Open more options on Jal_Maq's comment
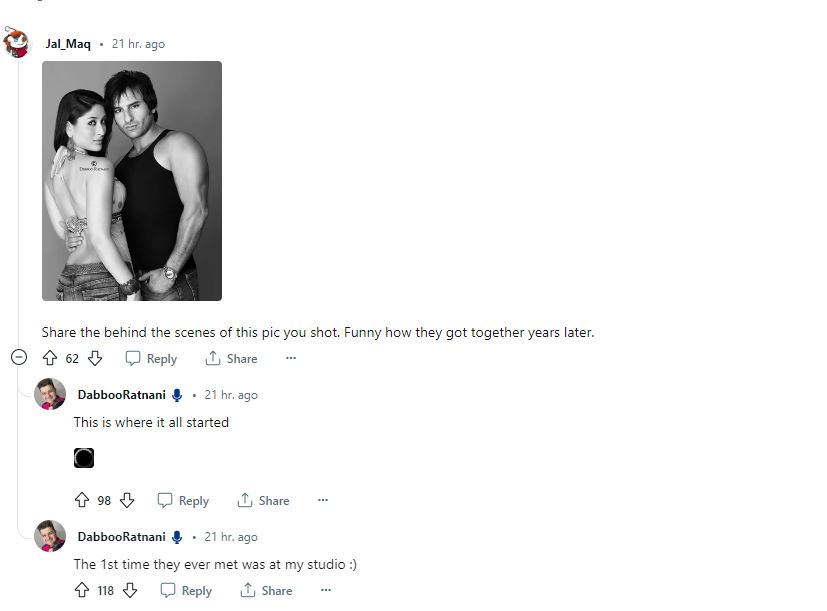Image resolution: width=827 pixels, height=611 pixels. coord(291,358)
